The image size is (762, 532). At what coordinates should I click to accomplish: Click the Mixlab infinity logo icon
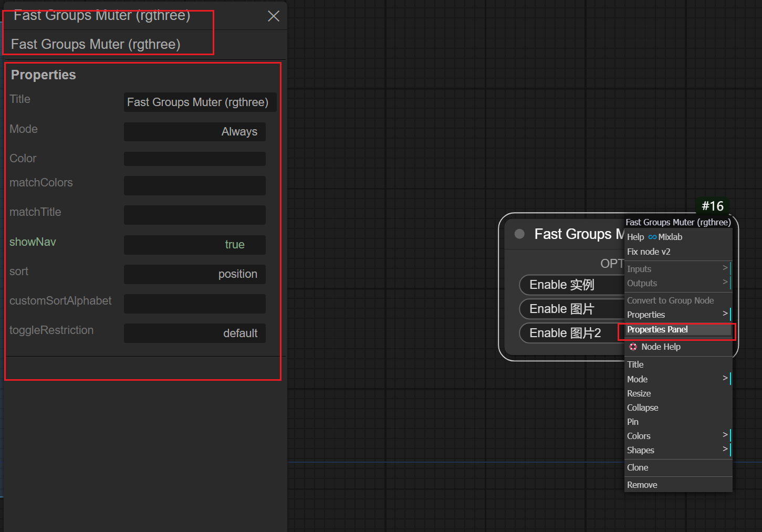tap(652, 237)
